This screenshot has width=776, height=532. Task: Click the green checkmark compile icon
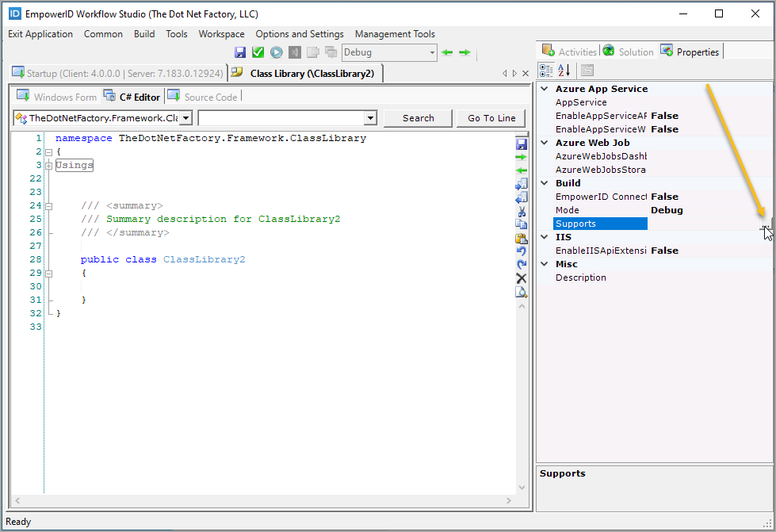[258, 52]
